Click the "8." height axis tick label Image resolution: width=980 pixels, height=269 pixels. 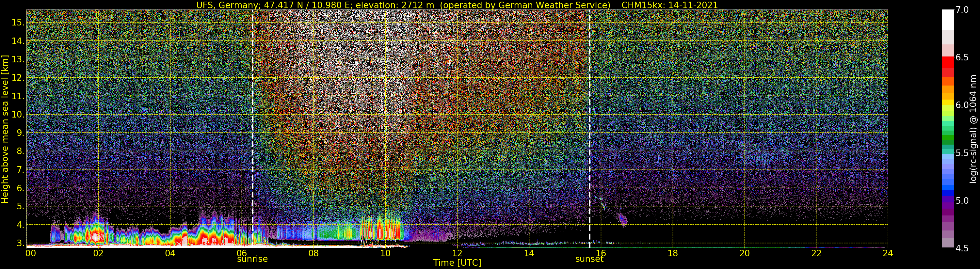[20, 151]
